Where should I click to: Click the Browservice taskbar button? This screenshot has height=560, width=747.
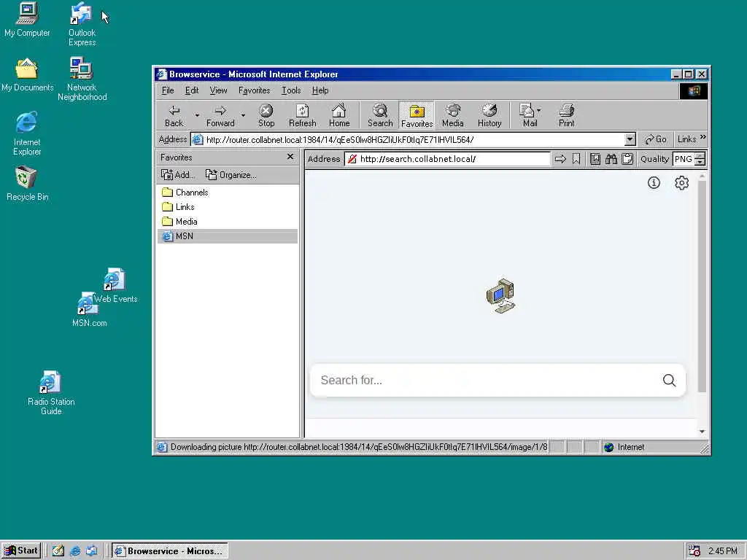tap(169, 551)
